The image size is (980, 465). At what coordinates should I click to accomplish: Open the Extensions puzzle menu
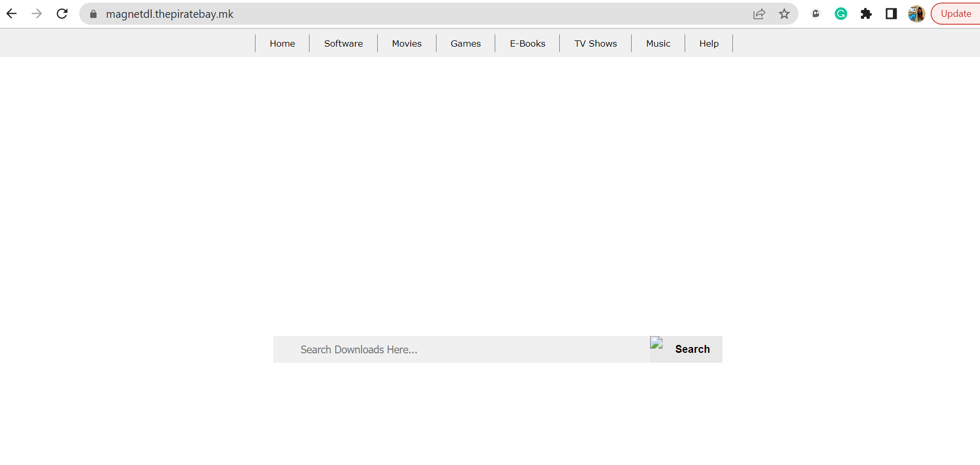pos(866,14)
